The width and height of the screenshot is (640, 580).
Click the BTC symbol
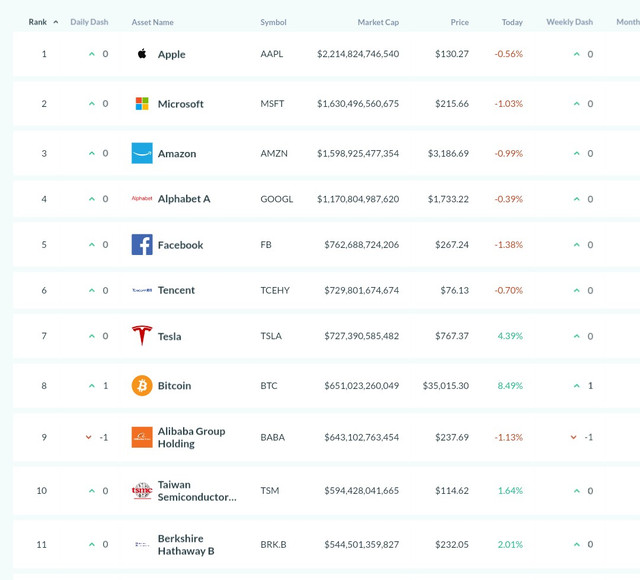[269, 386]
